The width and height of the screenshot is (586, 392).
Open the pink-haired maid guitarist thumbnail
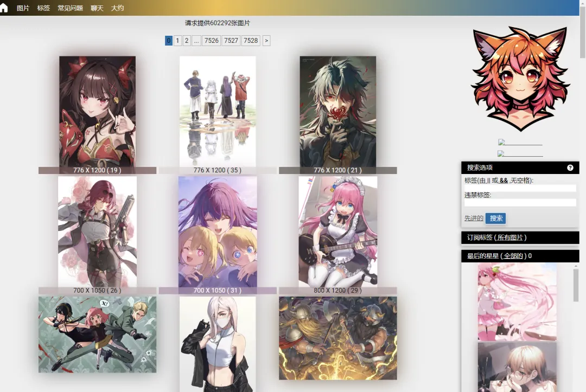point(337,232)
